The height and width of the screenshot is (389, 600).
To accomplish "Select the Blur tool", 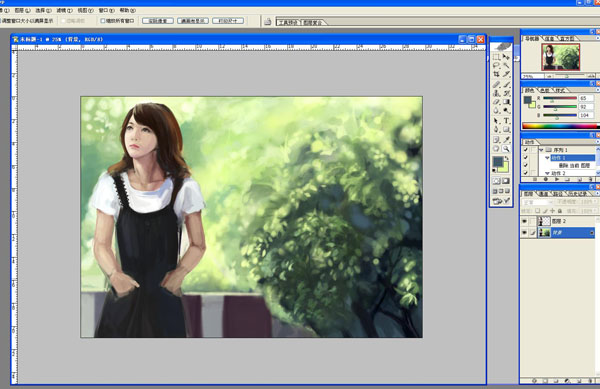I will [496, 110].
